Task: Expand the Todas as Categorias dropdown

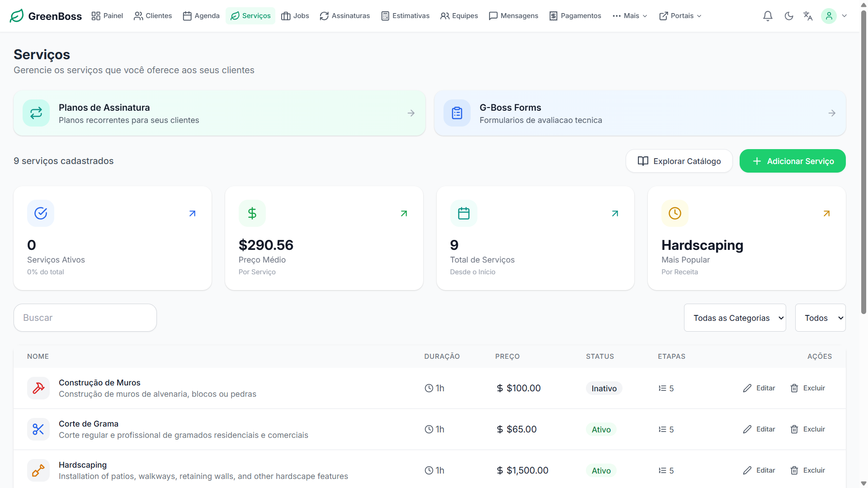Action: click(735, 318)
